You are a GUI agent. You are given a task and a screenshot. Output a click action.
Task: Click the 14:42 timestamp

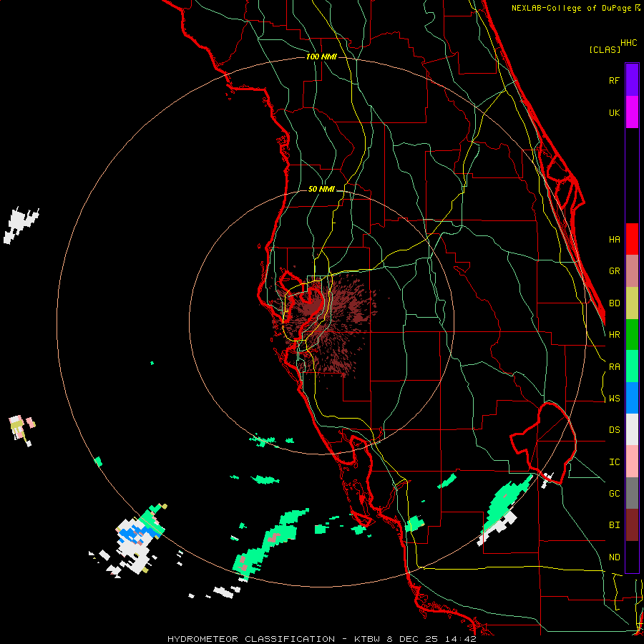pos(460,639)
